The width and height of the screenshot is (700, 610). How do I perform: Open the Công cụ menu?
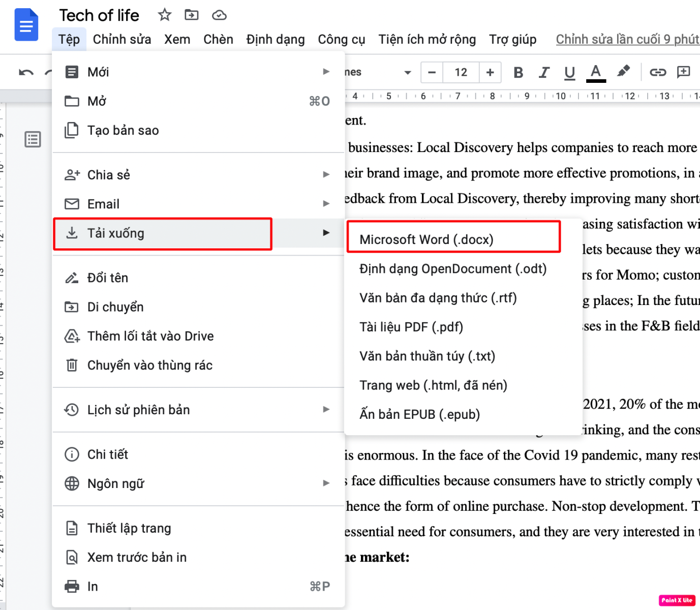pos(342,40)
